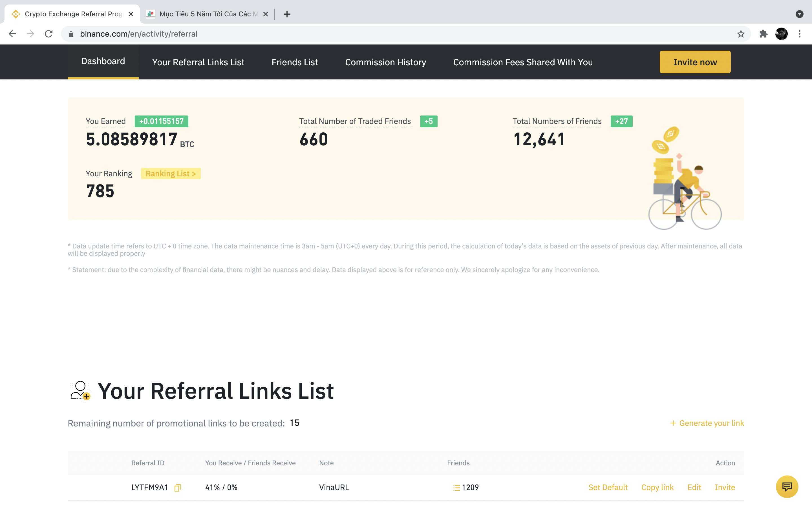
Task: Reload the Binance referral page
Action: [49, 34]
